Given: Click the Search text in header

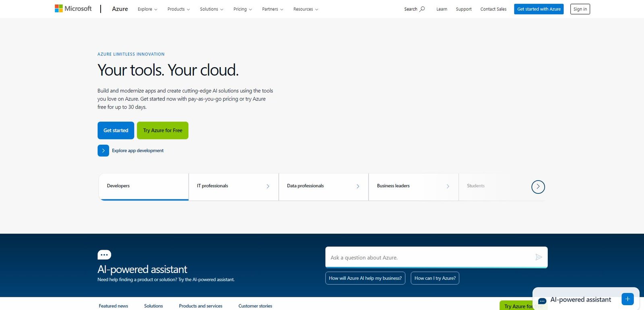Looking at the screenshot, I should point(411,9).
